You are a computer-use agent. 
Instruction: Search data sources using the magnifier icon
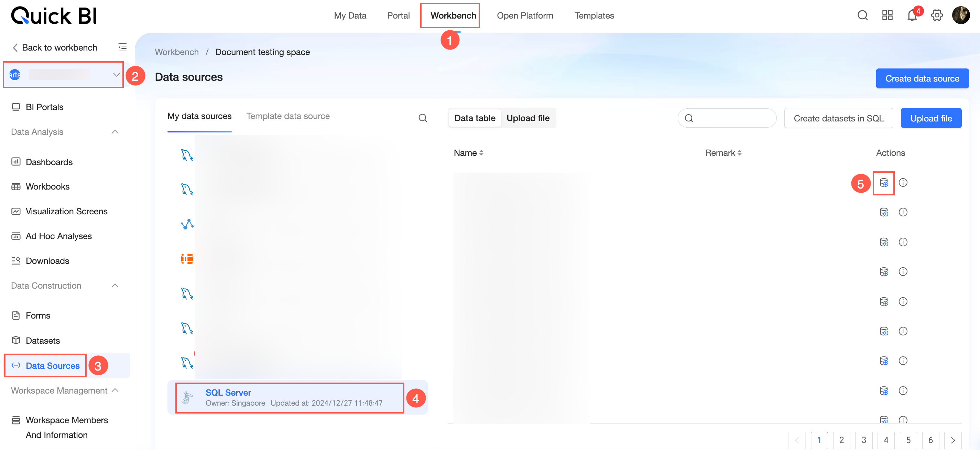click(423, 118)
